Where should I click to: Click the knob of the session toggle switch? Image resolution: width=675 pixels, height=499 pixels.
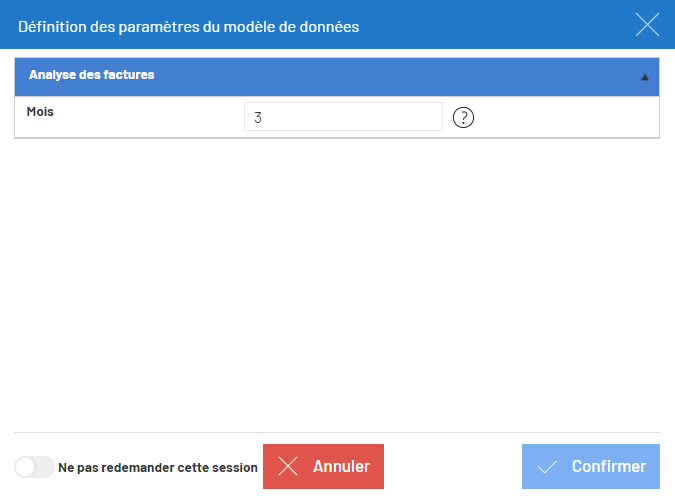tap(25, 467)
